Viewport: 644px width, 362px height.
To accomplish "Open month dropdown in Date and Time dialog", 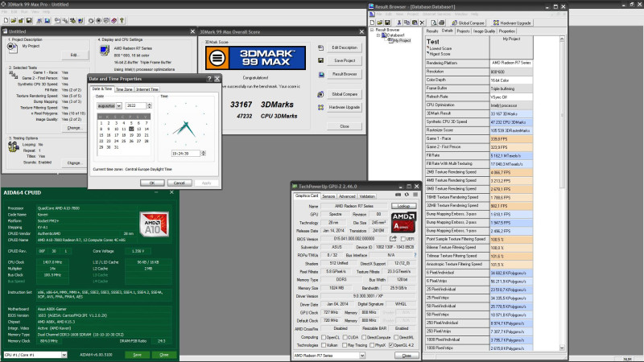I will 118,106.
